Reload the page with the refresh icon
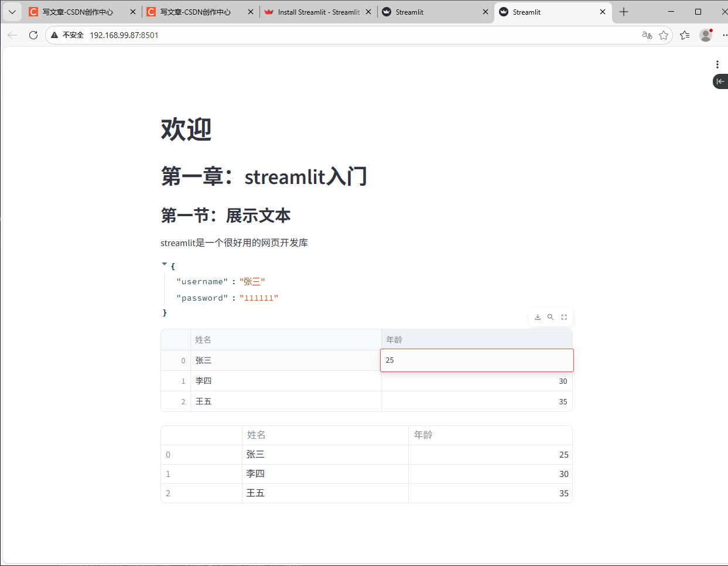Screen dimensions: 728x566 33,35
